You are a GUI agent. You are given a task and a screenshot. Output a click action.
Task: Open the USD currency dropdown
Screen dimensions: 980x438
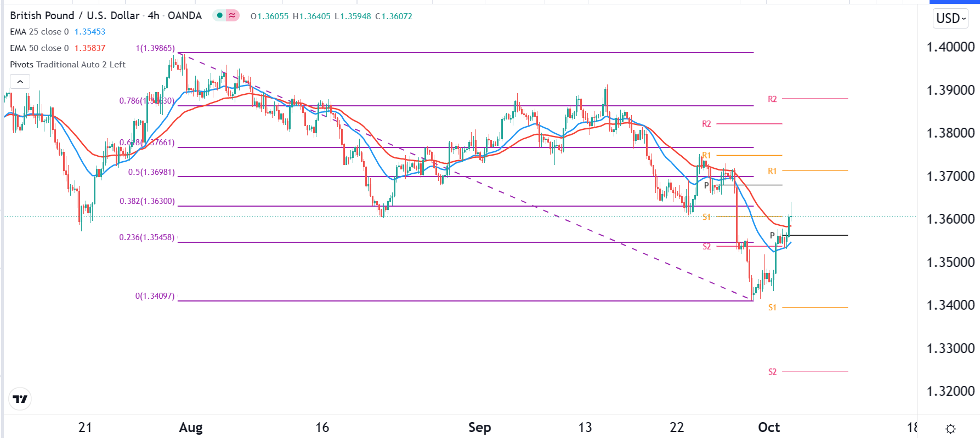tap(950, 19)
